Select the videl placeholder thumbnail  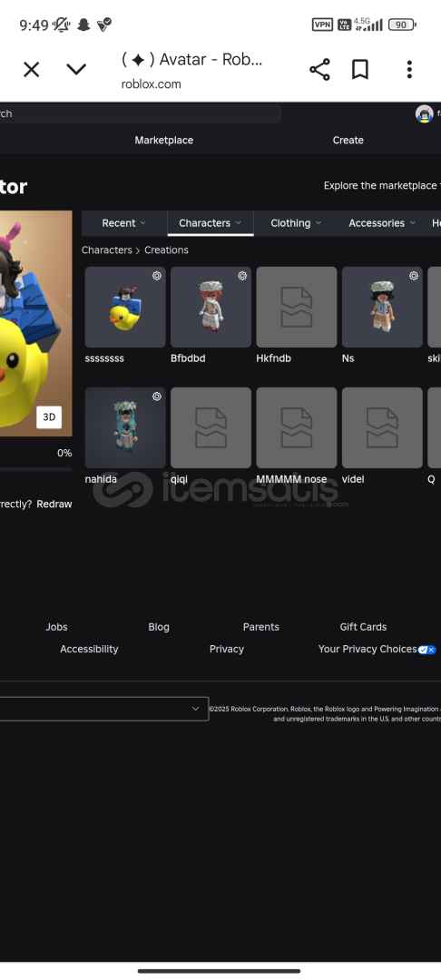pyautogui.click(x=382, y=427)
